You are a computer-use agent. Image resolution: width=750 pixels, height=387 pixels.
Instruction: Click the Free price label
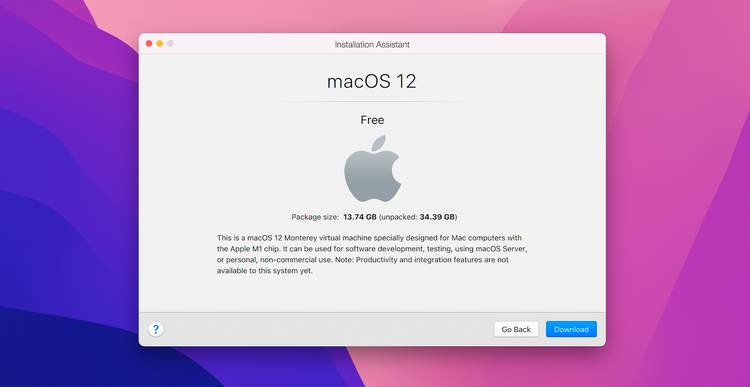pos(372,120)
